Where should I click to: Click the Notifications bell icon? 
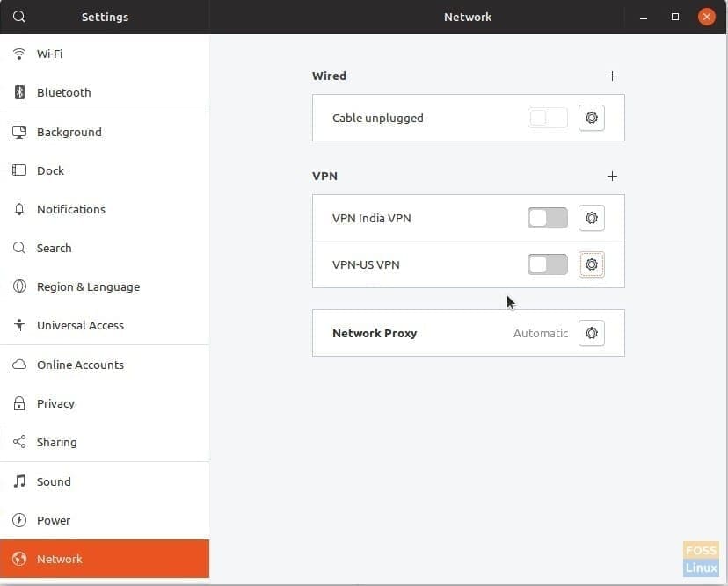pyautogui.click(x=19, y=209)
